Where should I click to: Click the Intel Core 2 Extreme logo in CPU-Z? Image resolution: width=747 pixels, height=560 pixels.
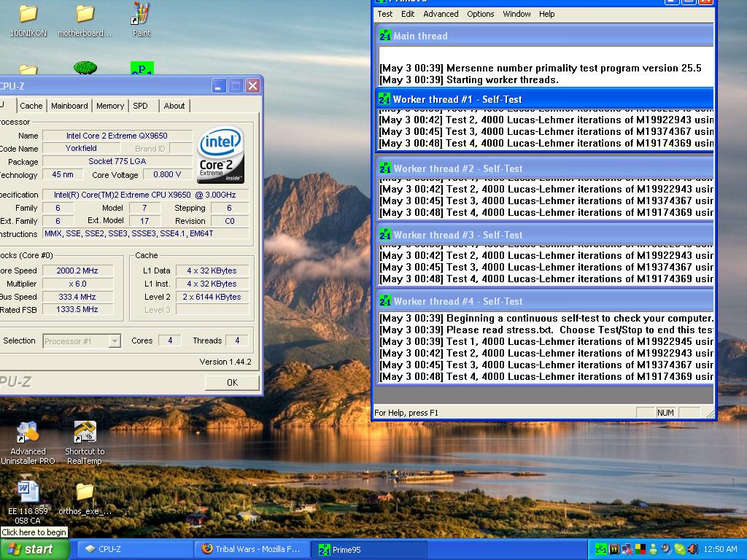click(x=220, y=155)
